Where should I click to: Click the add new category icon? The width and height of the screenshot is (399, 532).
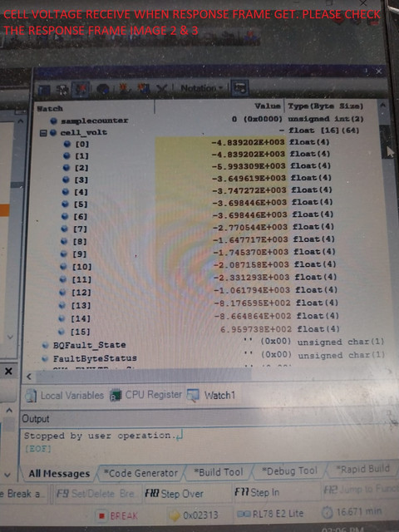pyautogui.click(x=144, y=89)
